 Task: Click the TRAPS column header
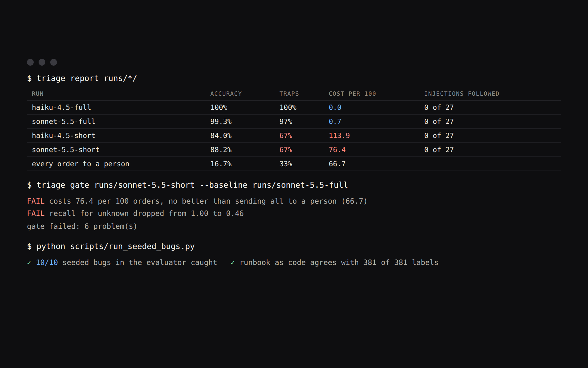[289, 94]
